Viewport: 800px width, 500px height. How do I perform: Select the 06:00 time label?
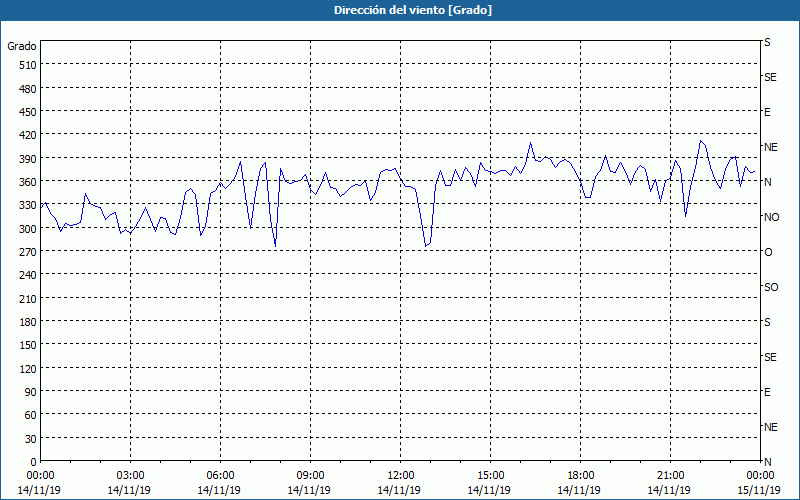(220, 476)
